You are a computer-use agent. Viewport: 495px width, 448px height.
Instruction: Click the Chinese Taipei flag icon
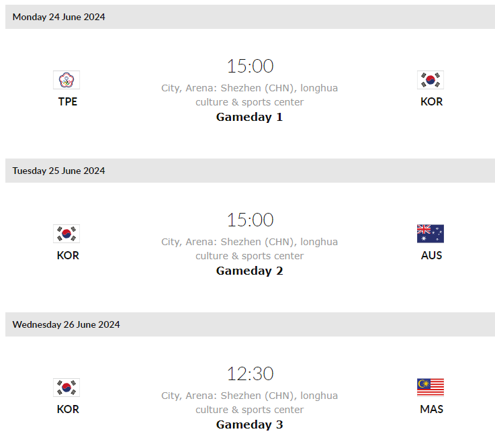66,80
